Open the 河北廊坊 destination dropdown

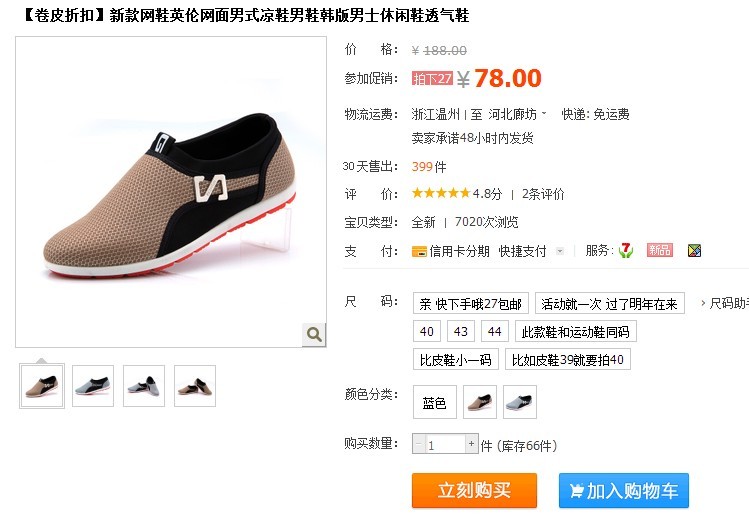pyautogui.click(x=517, y=114)
